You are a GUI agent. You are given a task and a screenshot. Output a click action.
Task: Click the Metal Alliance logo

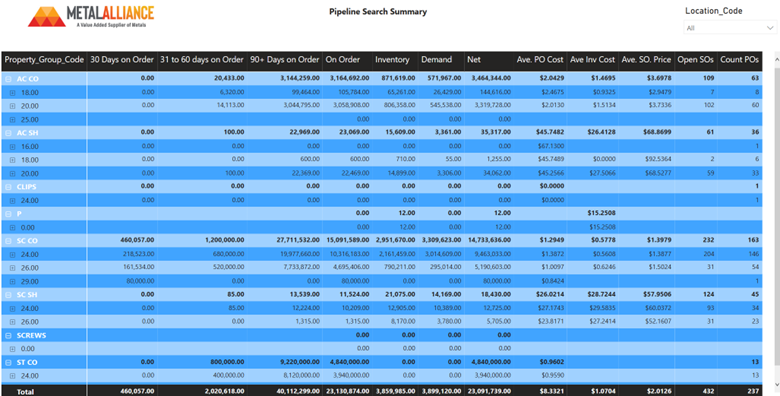click(x=91, y=16)
